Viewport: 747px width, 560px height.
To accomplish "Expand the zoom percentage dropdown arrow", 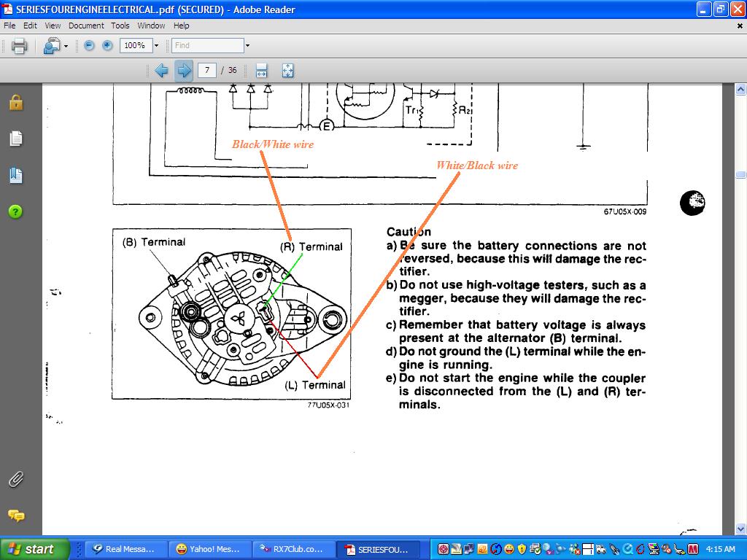I will pos(156,45).
